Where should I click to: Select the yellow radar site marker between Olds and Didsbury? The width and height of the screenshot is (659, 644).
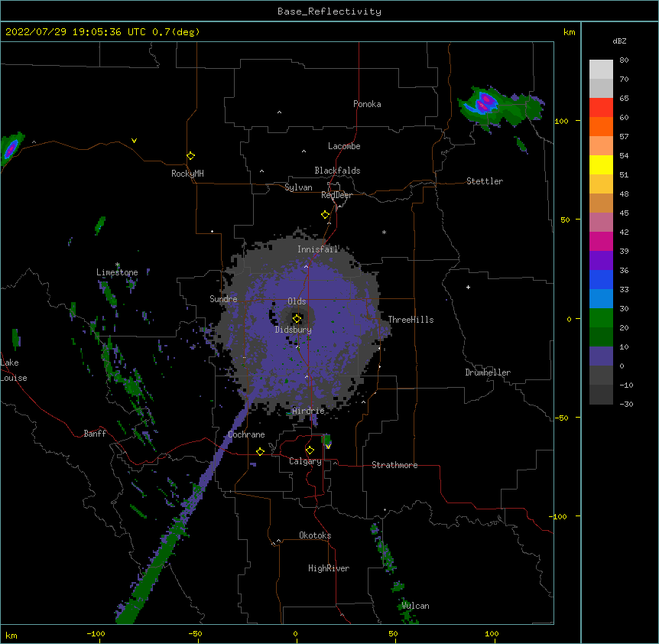click(x=297, y=318)
